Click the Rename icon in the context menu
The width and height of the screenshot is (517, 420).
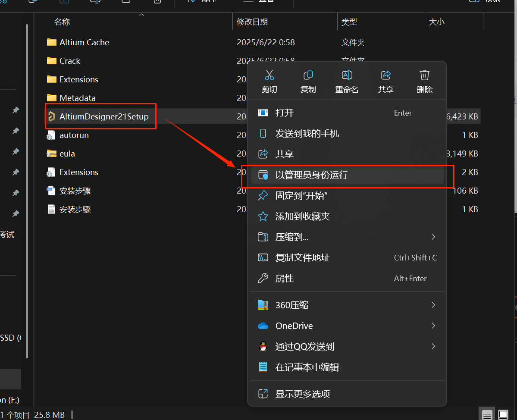347,75
